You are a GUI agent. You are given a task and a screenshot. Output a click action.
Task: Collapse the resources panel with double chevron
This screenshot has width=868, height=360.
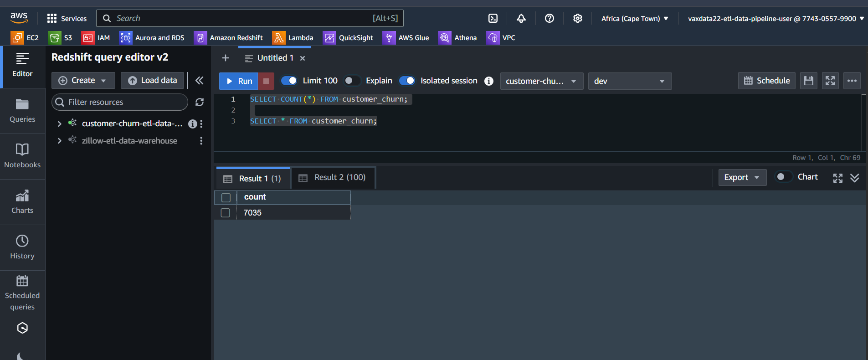click(199, 81)
